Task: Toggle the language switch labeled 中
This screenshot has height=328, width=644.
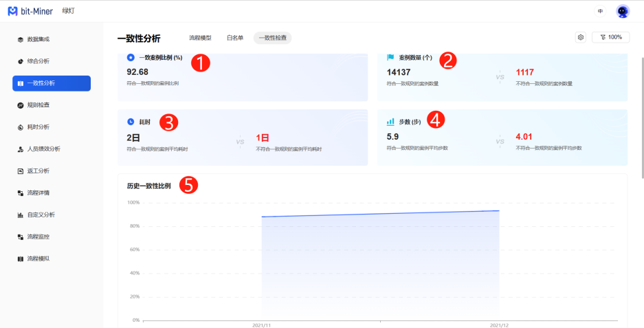Action: tap(600, 11)
